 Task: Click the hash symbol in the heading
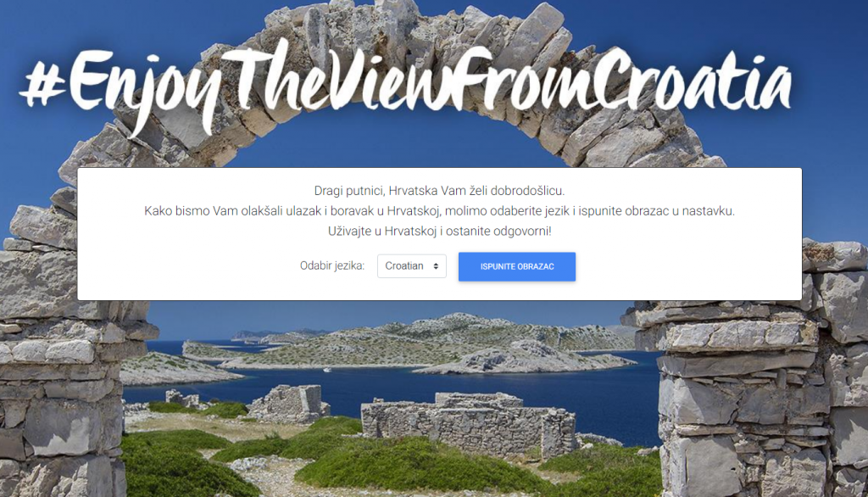point(42,84)
